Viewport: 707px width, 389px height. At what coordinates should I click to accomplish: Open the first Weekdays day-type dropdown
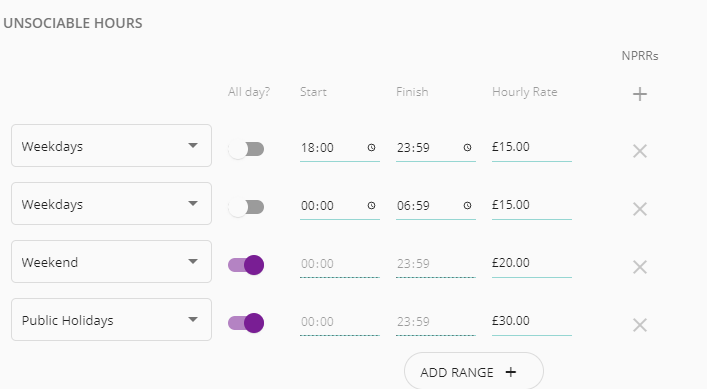click(x=111, y=146)
